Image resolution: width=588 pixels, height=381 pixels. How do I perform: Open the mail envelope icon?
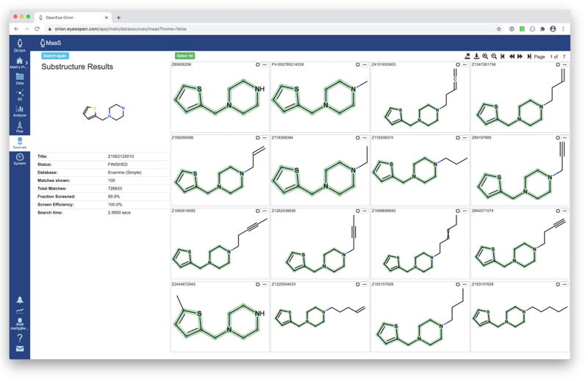(x=20, y=349)
